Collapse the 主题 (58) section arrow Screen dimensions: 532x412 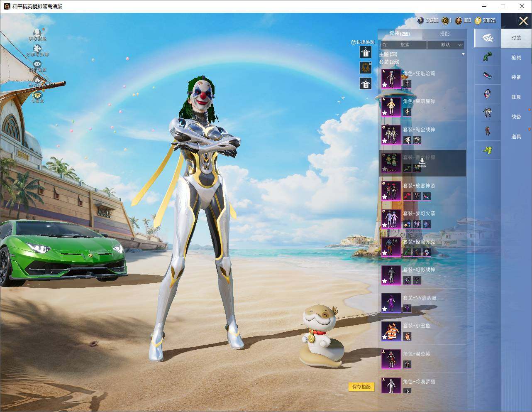point(463,54)
